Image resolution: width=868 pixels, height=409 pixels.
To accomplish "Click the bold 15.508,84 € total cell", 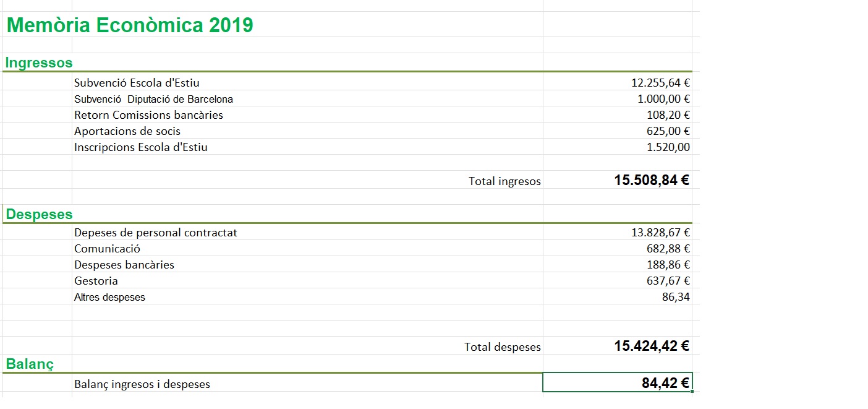I will (x=652, y=181).
